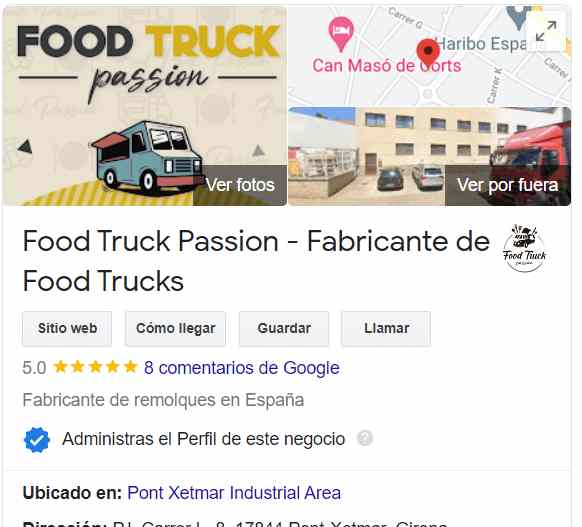Image resolution: width=582 pixels, height=527 pixels.
Task: Click the Food Truck Passion round logo
Action: [x=524, y=248]
